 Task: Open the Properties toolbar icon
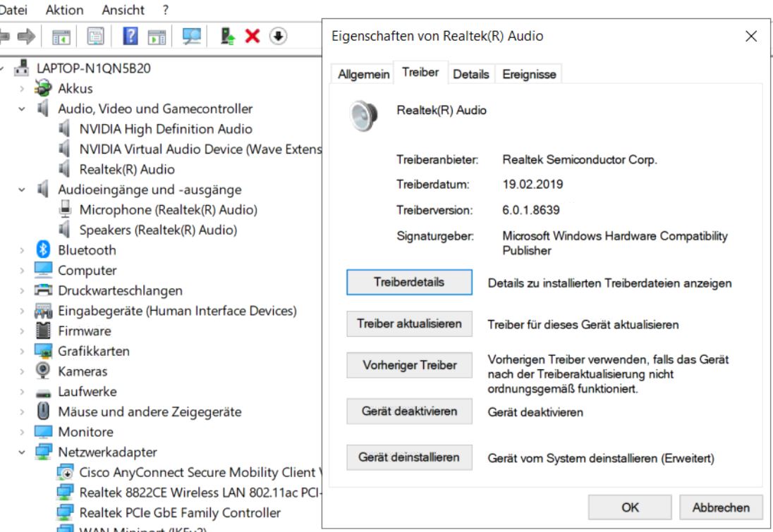(x=96, y=36)
